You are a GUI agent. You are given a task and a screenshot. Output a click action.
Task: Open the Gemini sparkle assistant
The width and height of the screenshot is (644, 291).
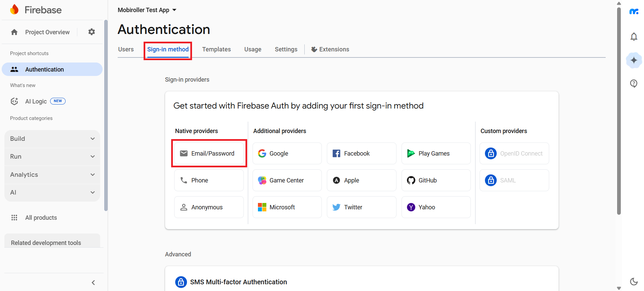[x=634, y=60]
